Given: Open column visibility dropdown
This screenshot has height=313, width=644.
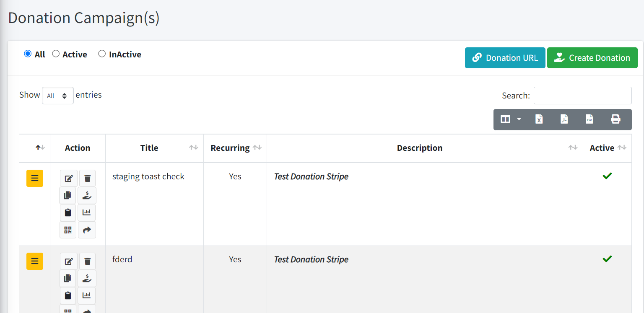Looking at the screenshot, I should point(511,119).
